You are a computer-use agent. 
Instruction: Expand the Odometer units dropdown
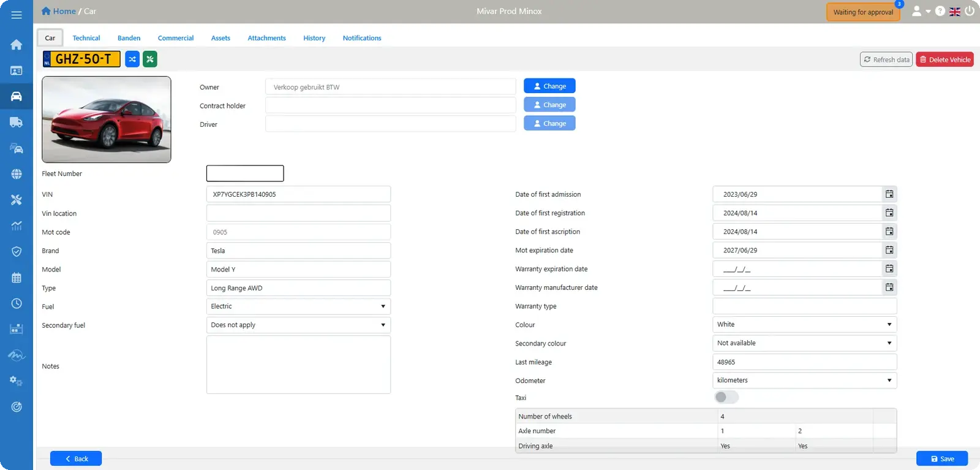[x=805, y=381]
